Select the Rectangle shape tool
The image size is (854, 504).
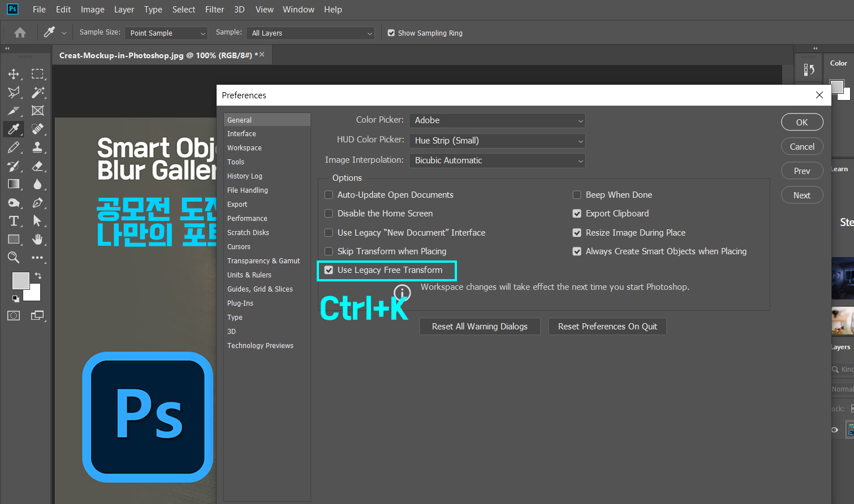(14, 240)
